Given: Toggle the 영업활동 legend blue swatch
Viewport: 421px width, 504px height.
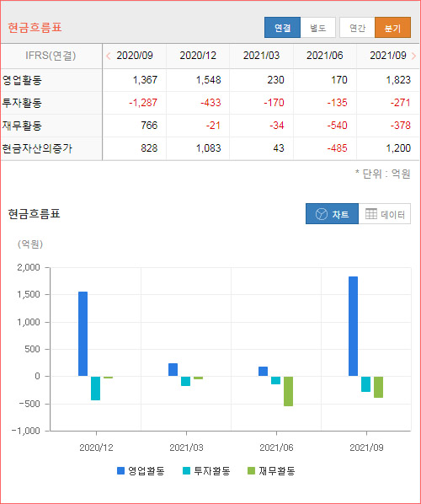Looking at the screenshot, I should [120, 471].
